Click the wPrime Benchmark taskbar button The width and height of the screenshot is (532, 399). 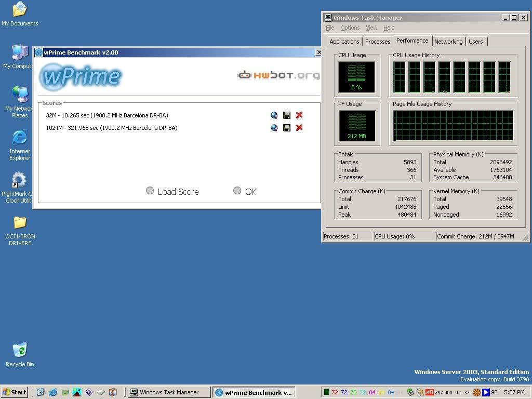[x=254, y=393]
